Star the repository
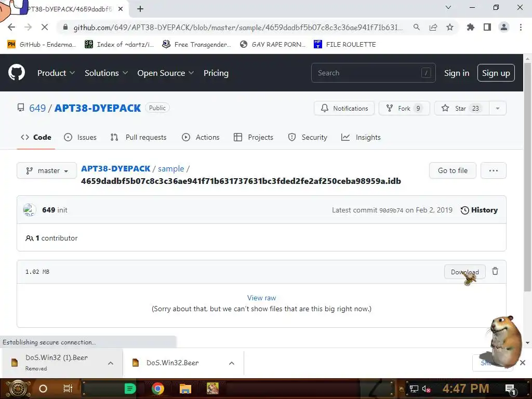 [x=461, y=108]
